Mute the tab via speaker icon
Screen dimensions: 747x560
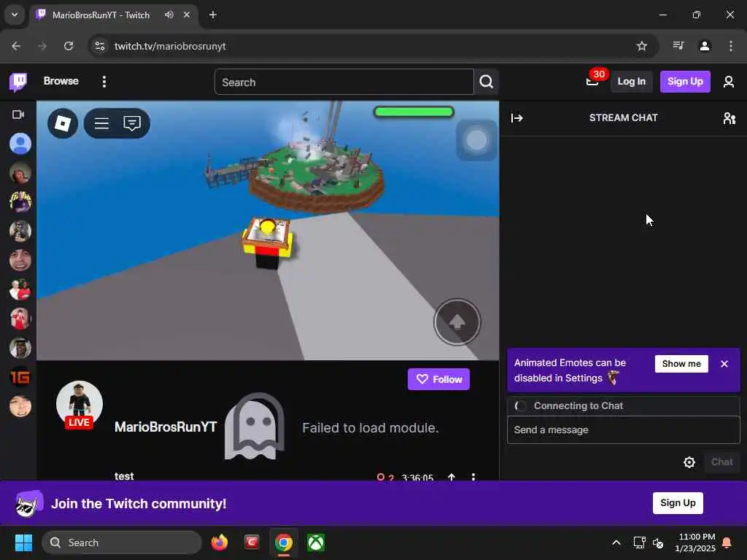pos(169,15)
